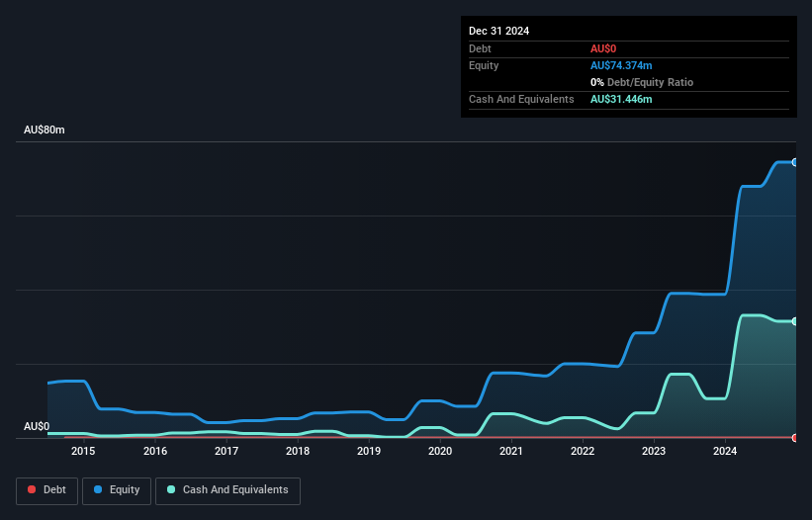
Task: Click the Debt row label in tooltip
Action: [x=480, y=48]
